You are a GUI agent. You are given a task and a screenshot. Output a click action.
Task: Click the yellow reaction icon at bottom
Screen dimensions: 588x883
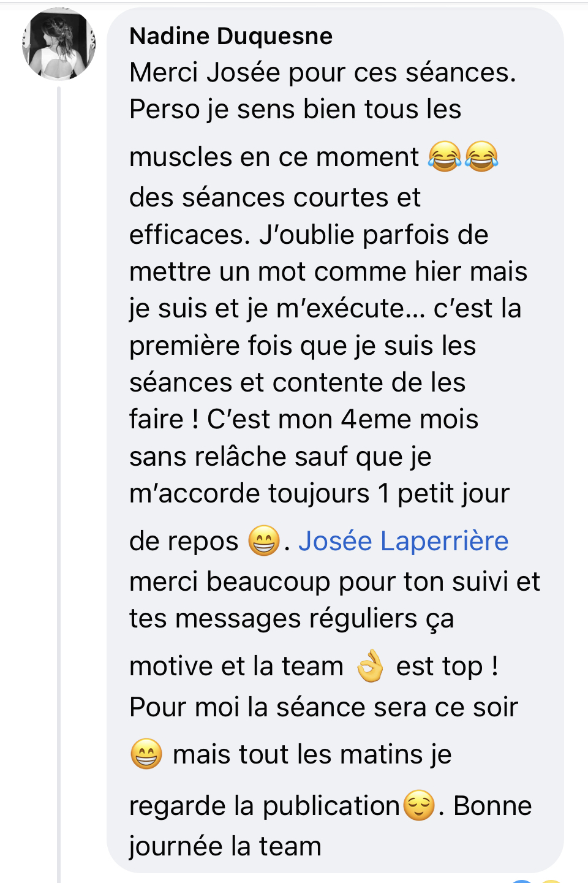tap(551, 881)
